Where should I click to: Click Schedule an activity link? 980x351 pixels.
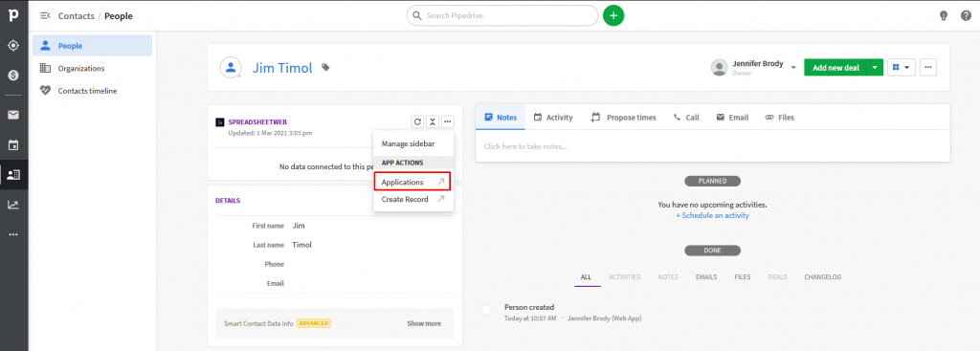pos(712,215)
